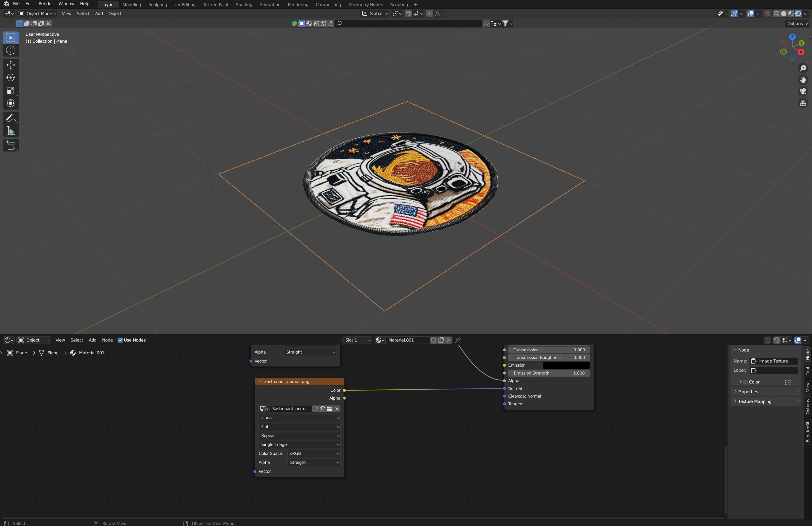The image size is (812, 526).
Task: Open the Render menu
Action: (x=46, y=4)
